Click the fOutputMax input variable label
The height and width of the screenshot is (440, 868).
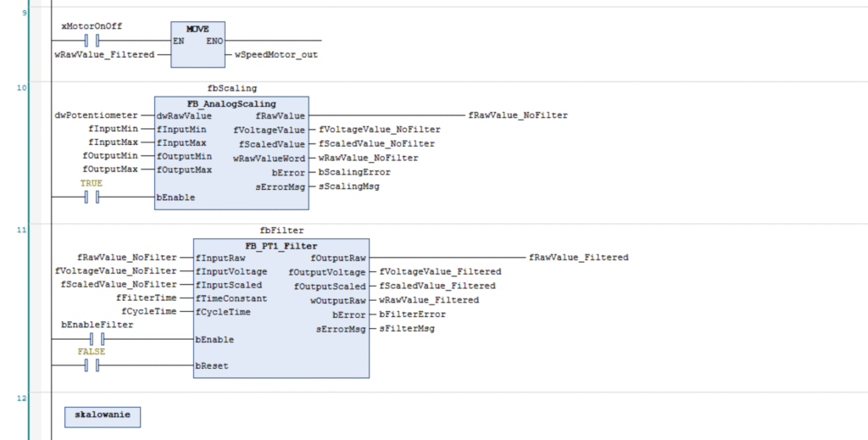tap(113, 170)
